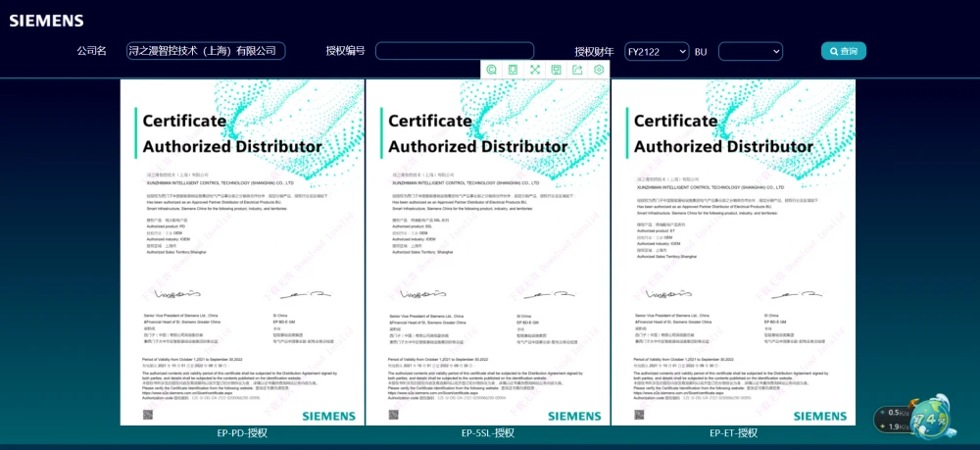
Task: Open settings via the gear icon
Action: tap(599, 70)
